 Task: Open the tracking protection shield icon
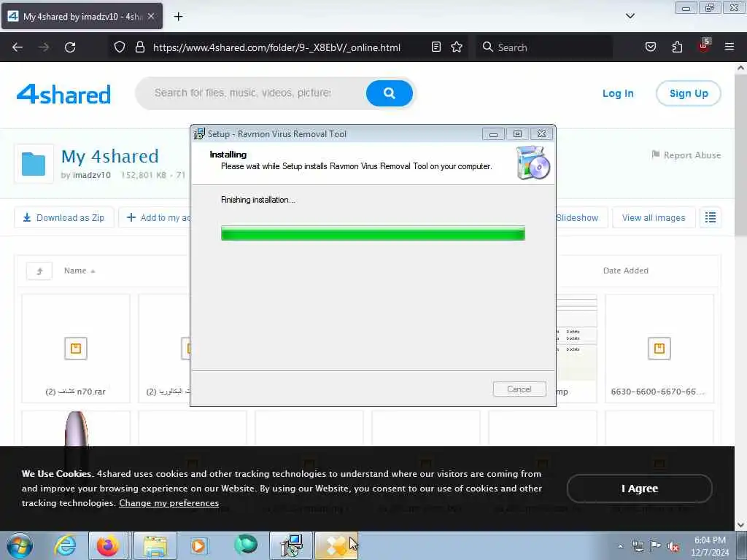pyautogui.click(x=120, y=47)
